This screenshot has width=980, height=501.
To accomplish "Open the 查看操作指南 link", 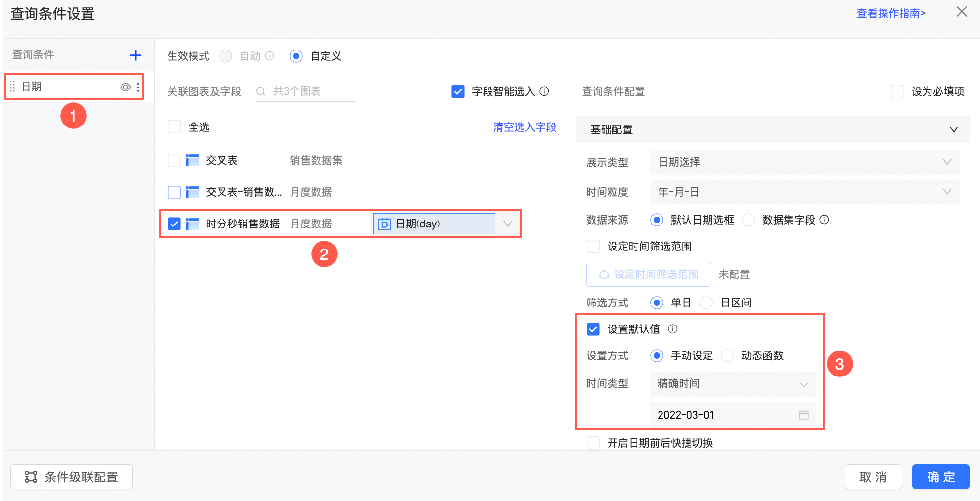I will point(891,13).
